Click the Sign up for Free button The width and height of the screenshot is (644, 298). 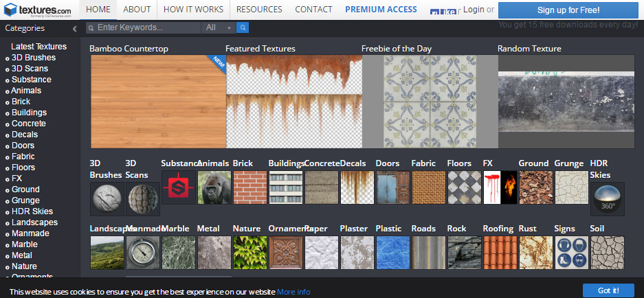(x=568, y=10)
